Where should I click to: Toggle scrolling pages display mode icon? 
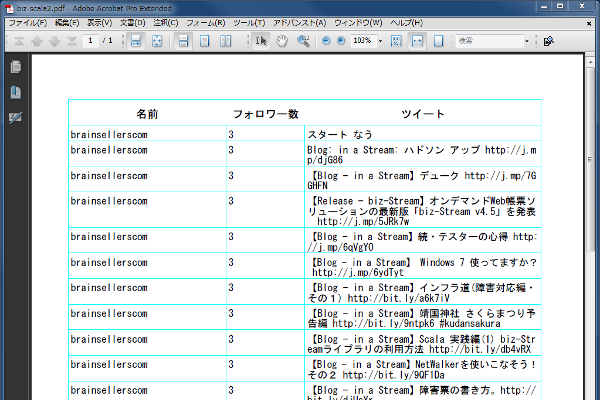(x=136, y=41)
